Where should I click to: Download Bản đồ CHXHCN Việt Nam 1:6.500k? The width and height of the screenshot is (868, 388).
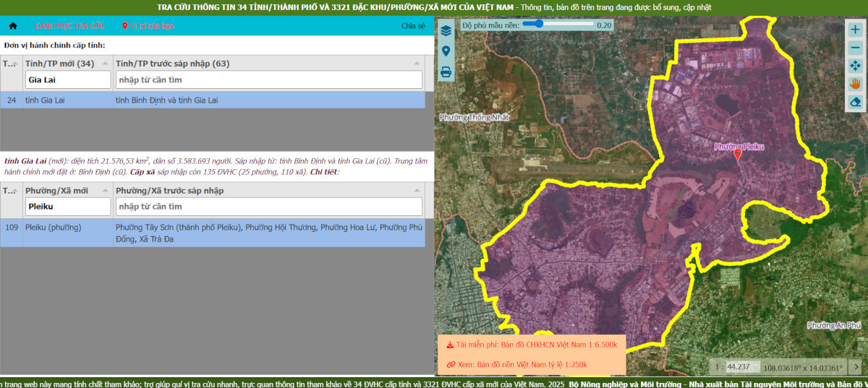[531, 345]
